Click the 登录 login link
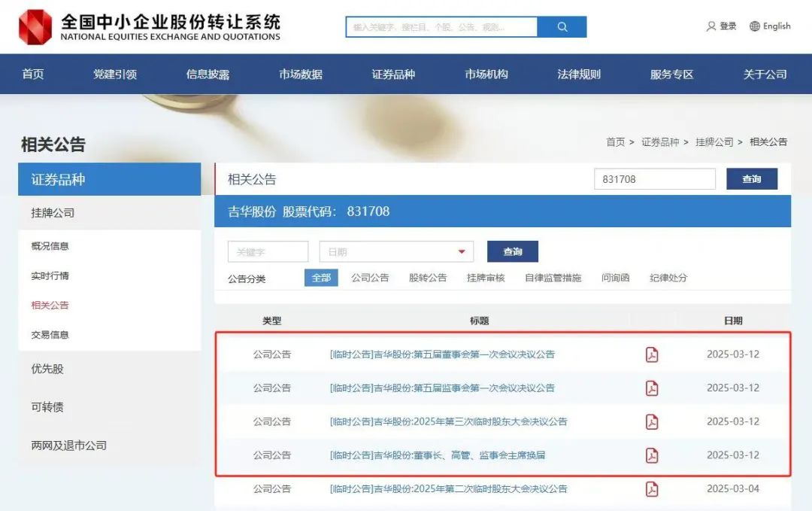 point(728,26)
